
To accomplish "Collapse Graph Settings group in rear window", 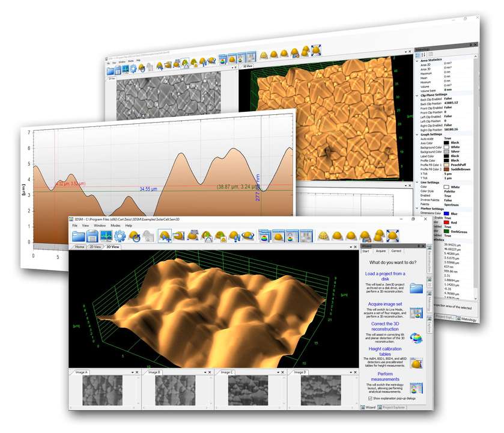I will [x=417, y=135].
